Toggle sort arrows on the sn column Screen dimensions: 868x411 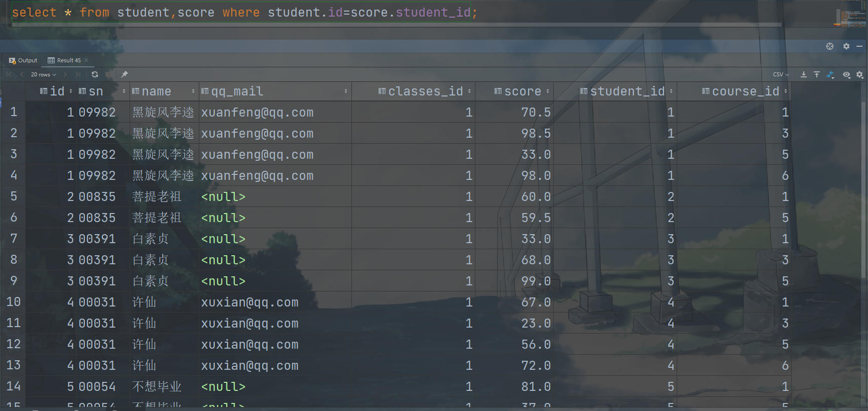coord(124,91)
